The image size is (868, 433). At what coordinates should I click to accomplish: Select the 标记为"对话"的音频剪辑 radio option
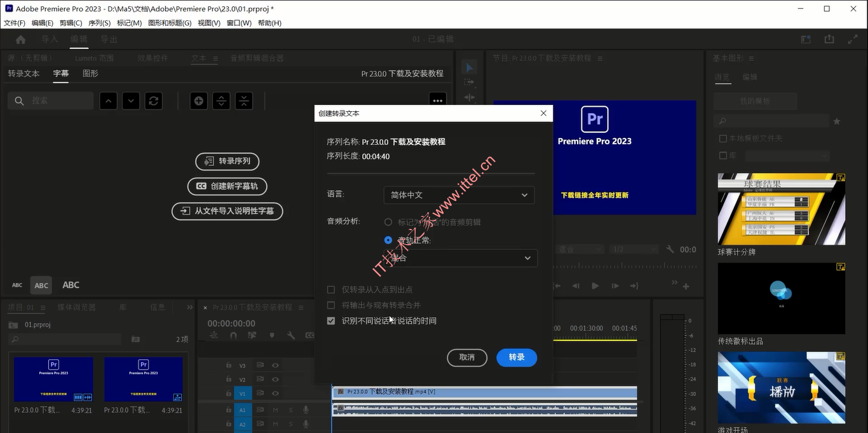388,222
